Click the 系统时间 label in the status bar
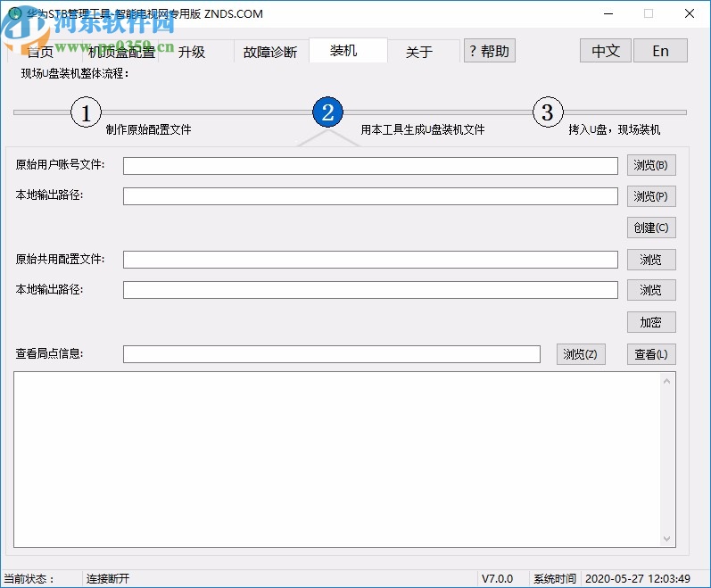Viewport: 711px width, 588px height. [x=555, y=578]
